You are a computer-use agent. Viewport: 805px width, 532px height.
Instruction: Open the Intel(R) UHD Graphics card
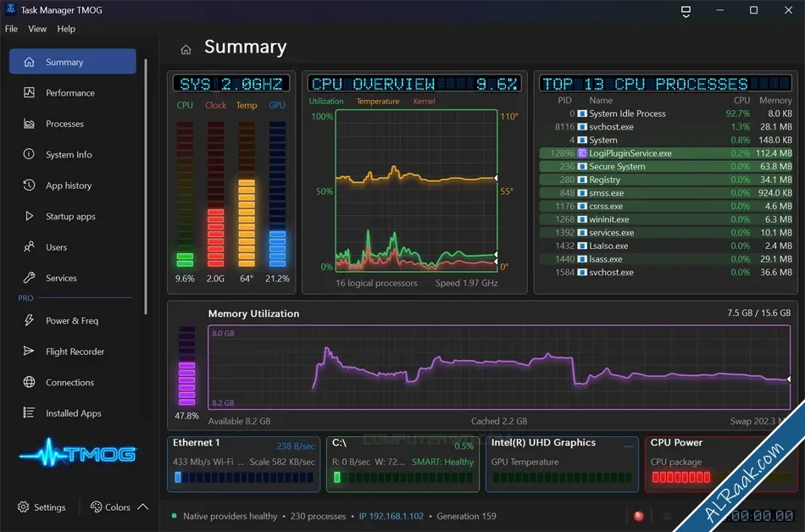click(x=562, y=464)
